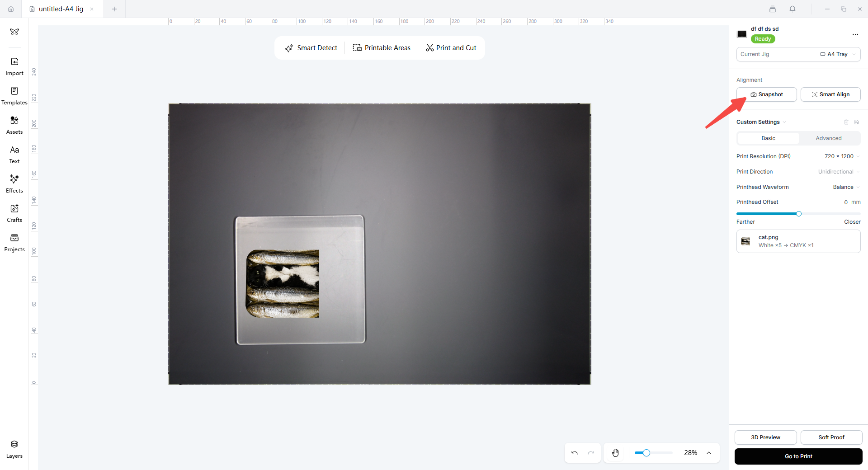Image resolution: width=868 pixels, height=470 pixels.
Task: Open the Crafts panel
Action: 14,213
